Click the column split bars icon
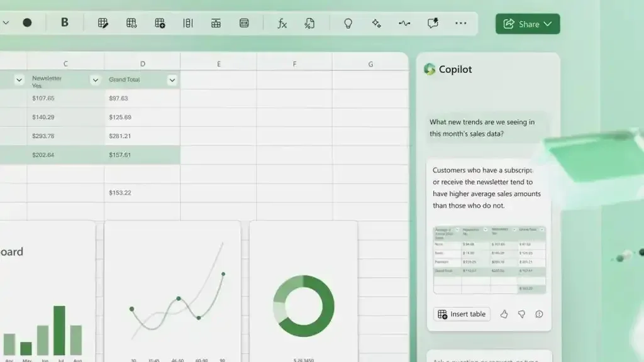 (187, 23)
